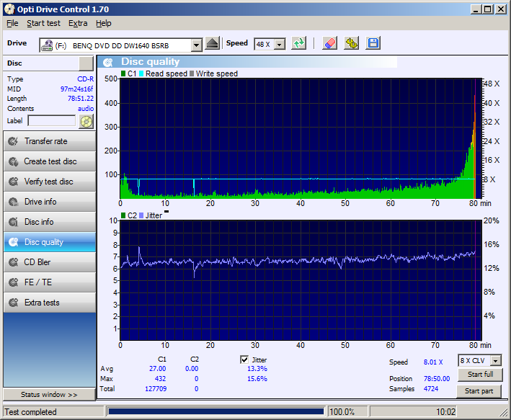Open the 8 X CLV test speed dropdown
The height and width of the screenshot is (420, 511).
[x=496, y=361]
